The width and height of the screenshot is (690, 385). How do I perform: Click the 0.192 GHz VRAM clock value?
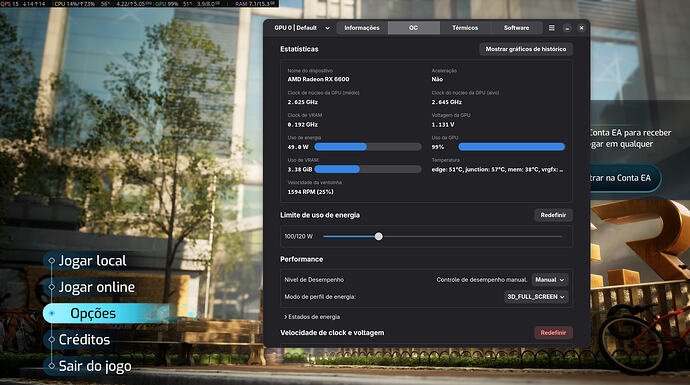click(302, 125)
